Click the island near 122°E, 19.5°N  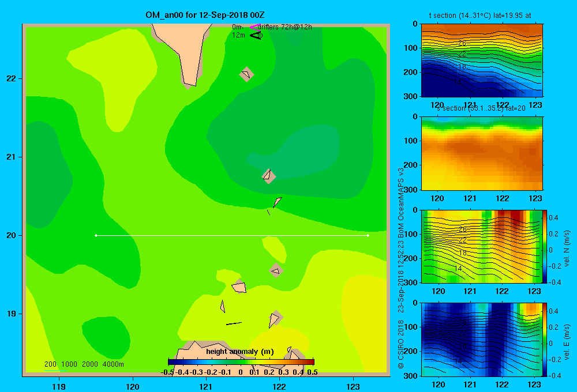click(x=276, y=270)
